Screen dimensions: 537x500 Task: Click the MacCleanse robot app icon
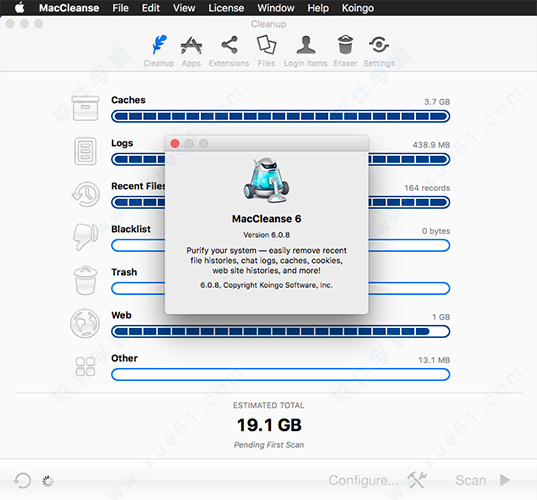(x=266, y=180)
